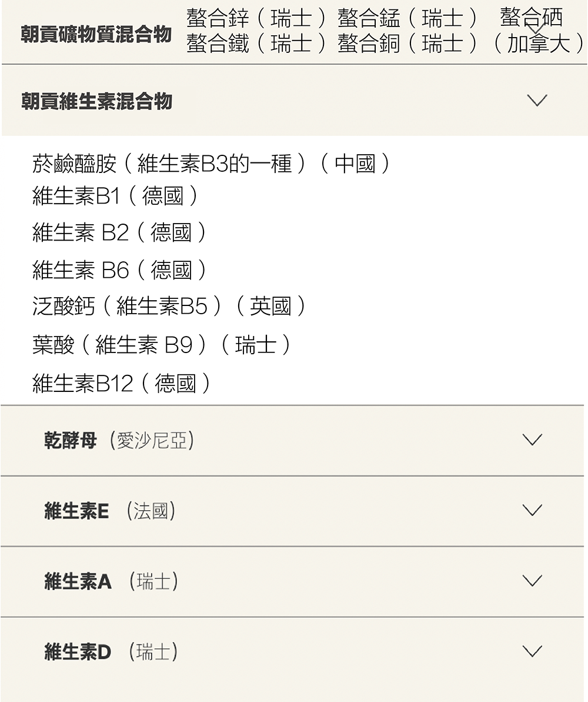Expand the 維生素E row chevron
This screenshot has height=702, width=588.
coord(532,510)
